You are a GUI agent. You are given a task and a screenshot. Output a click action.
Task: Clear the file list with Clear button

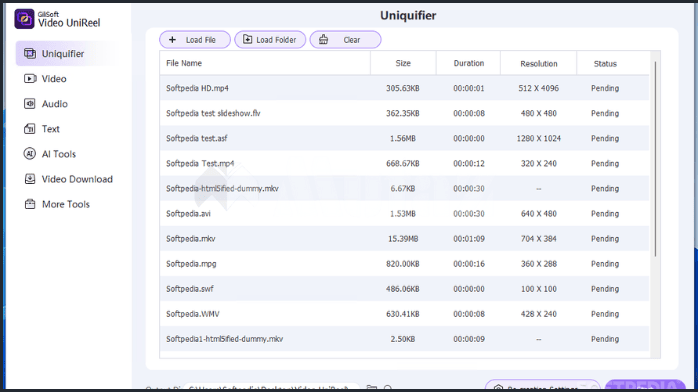click(345, 40)
